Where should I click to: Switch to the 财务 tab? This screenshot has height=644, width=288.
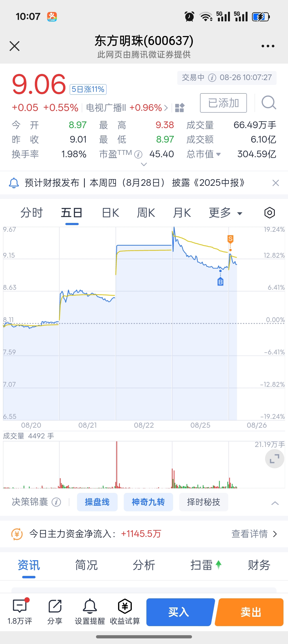click(259, 565)
